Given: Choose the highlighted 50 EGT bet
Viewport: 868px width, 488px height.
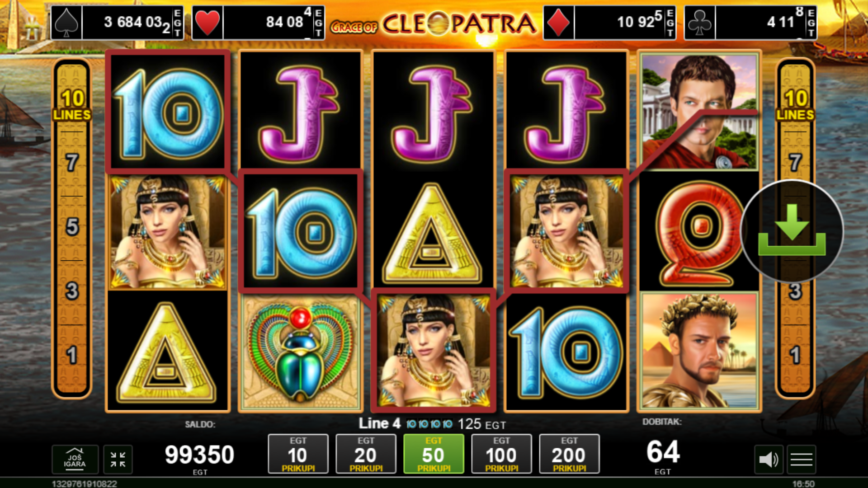Looking at the screenshot, I should [x=434, y=454].
